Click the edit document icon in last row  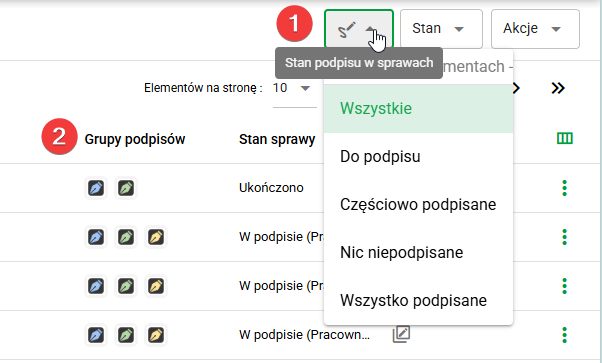tap(401, 334)
